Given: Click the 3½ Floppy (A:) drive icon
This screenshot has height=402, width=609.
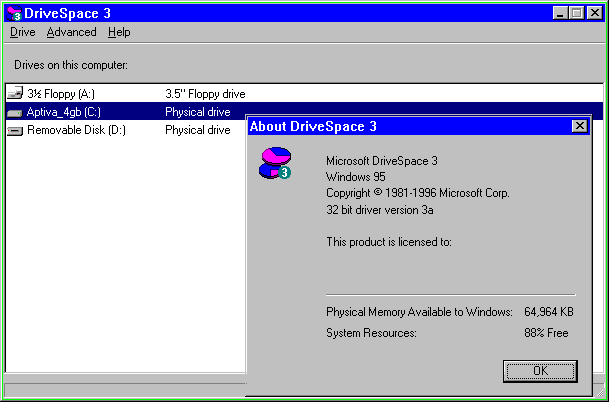Looking at the screenshot, I should [x=15, y=94].
